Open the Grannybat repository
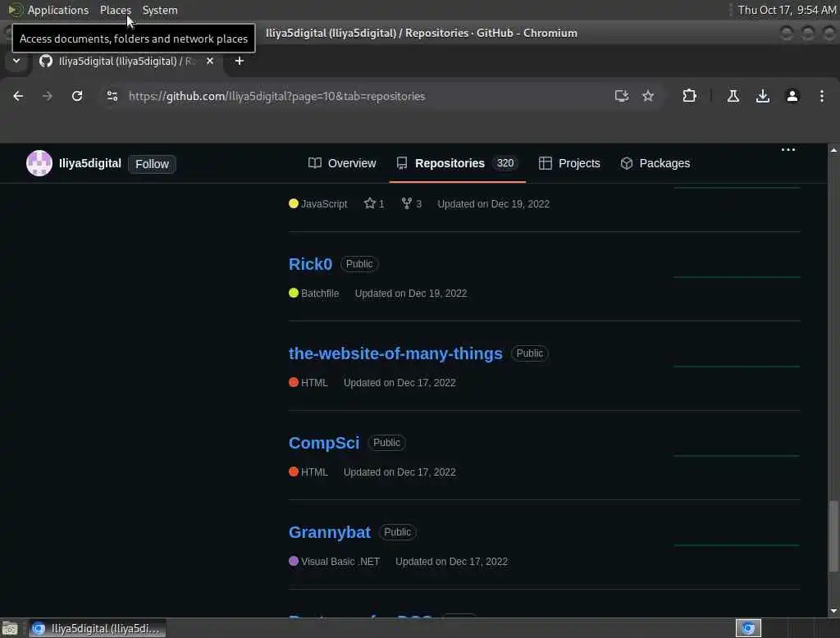This screenshot has width=840, height=638. click(x=330, y=532)
